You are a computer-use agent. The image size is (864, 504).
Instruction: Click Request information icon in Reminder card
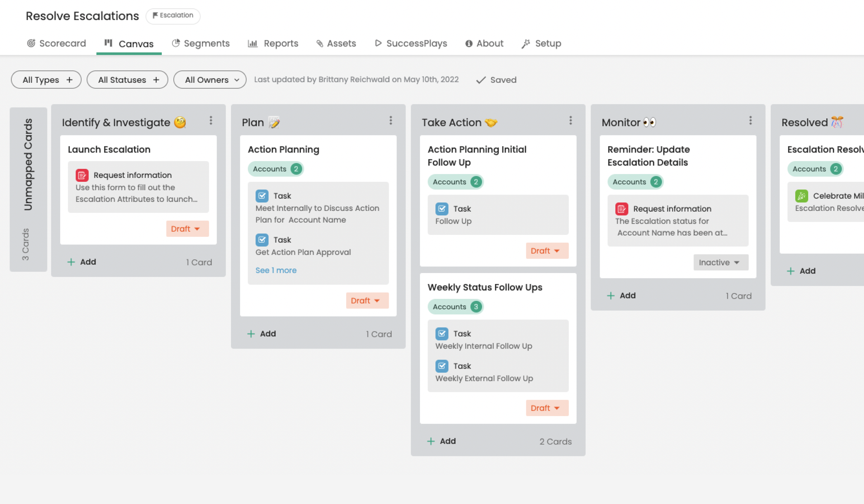click(622, 209)
